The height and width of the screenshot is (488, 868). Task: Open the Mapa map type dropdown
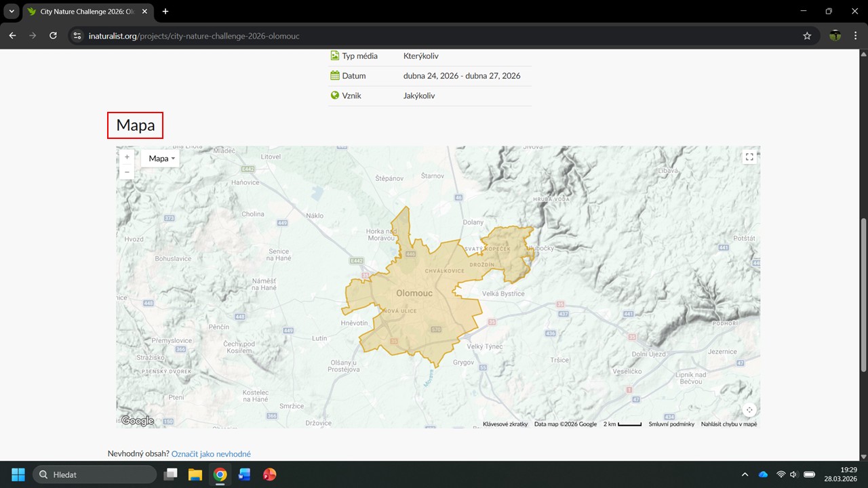tap(161, 159)
